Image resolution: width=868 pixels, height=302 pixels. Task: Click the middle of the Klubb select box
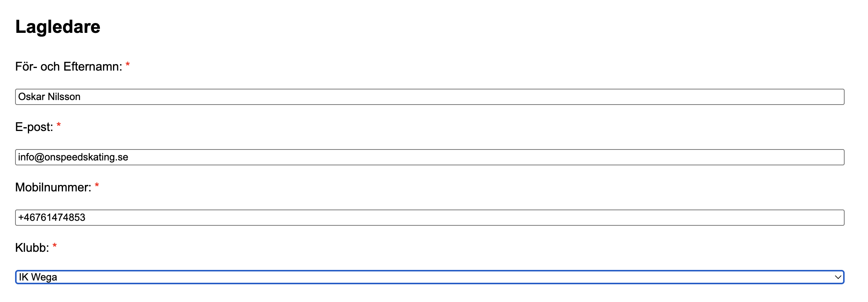[429, 277]
